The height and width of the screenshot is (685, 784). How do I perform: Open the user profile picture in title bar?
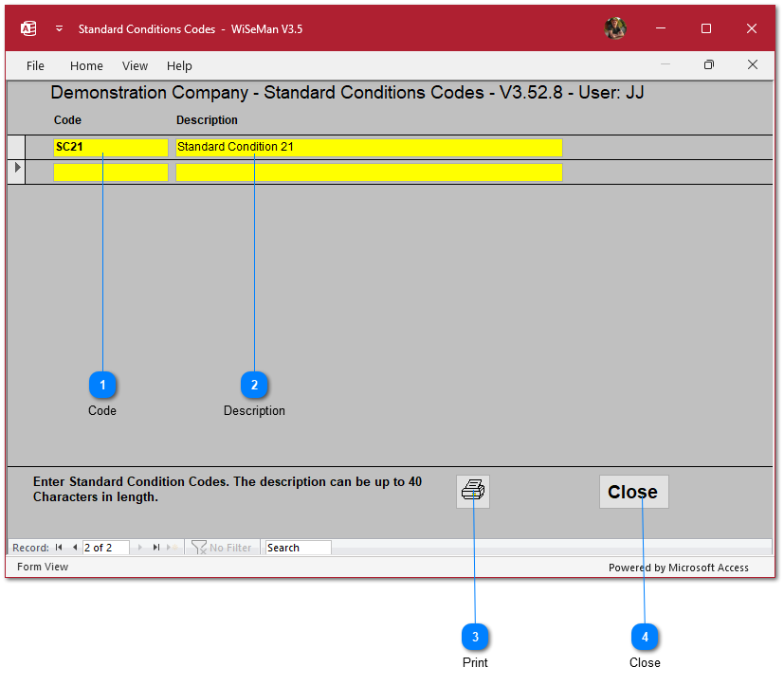tap(615, 28)
